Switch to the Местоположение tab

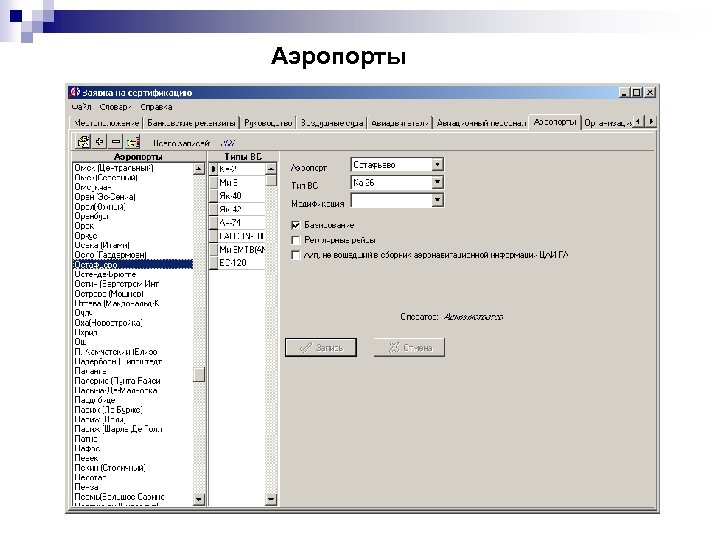[107, 123]
